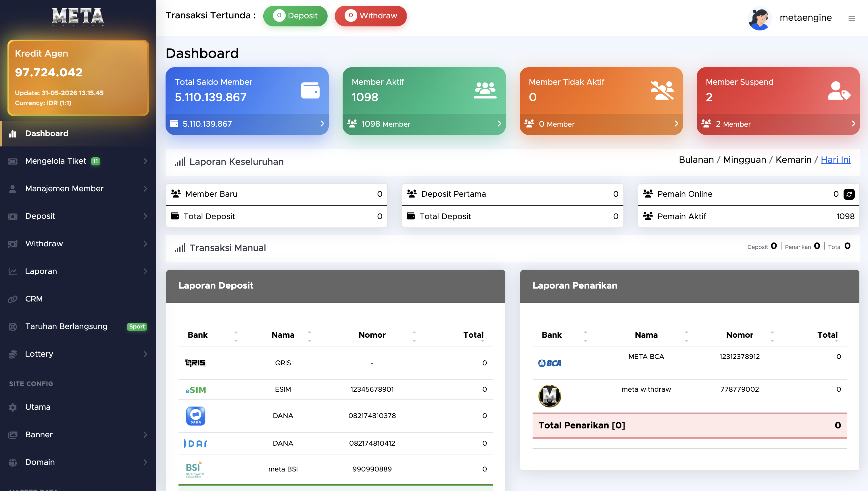Refresh the Pemain Online count

pyautogui.click(x=849, y=194)
